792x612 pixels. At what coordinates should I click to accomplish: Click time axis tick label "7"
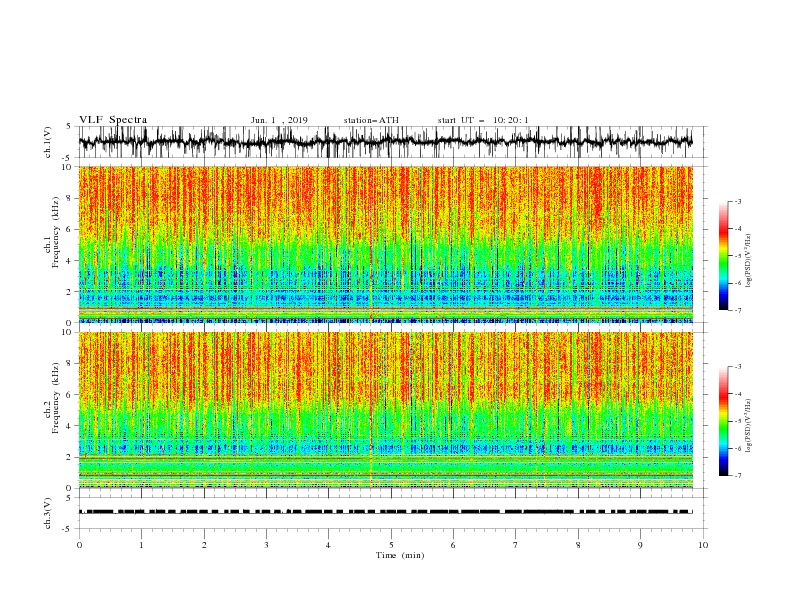pos(516,545)
